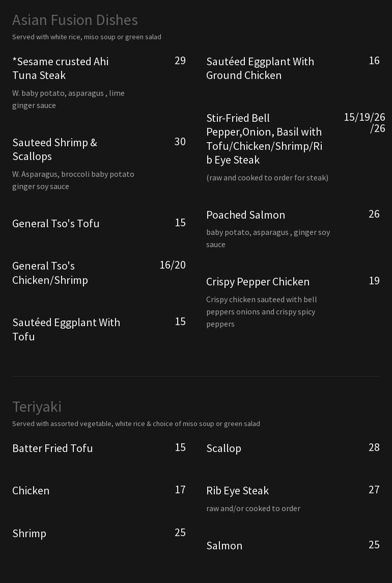Select Sesame crusted Ahi Tuna Steak item
392x583 pixels.
(x=60, y=68)
